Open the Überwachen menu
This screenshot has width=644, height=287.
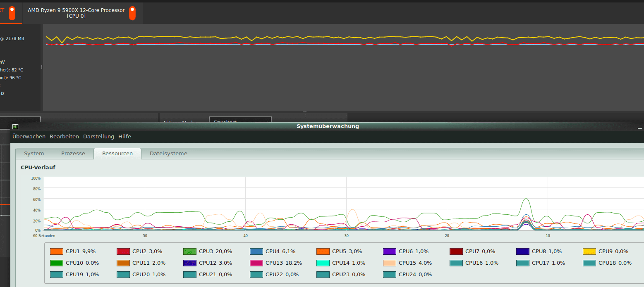coord(29,136)
